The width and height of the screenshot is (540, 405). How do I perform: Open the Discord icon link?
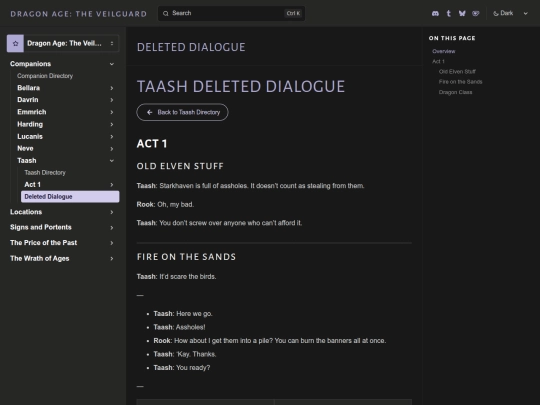click(x=435, y=13)
